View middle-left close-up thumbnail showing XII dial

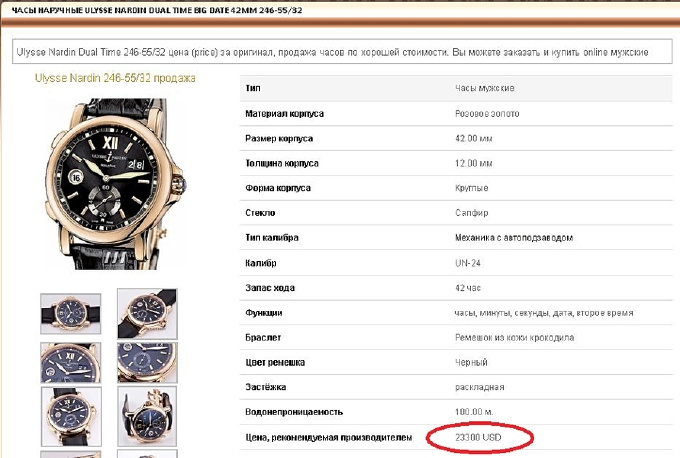[x=70, y=361]
